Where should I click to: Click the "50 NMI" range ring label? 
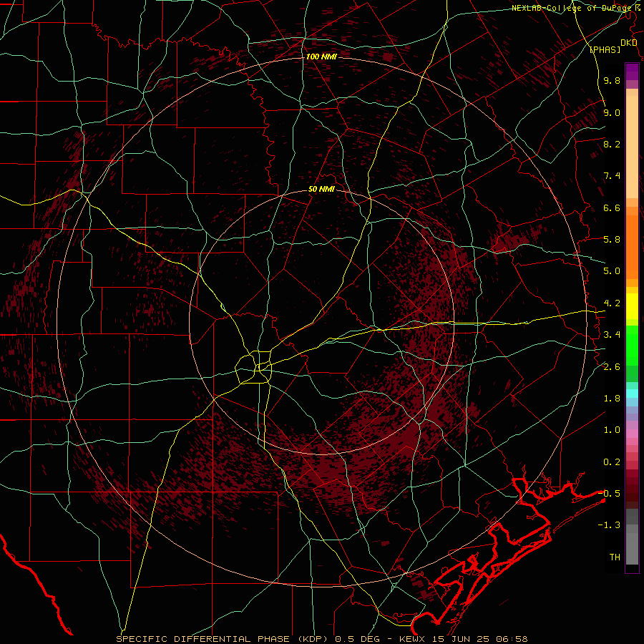tap(321, 190)
